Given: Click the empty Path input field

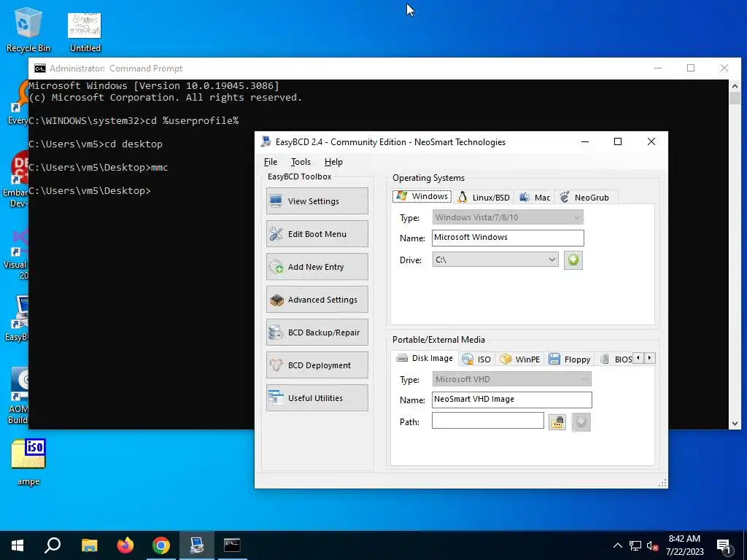Looking at the screenshot, I should click(487, 421).
